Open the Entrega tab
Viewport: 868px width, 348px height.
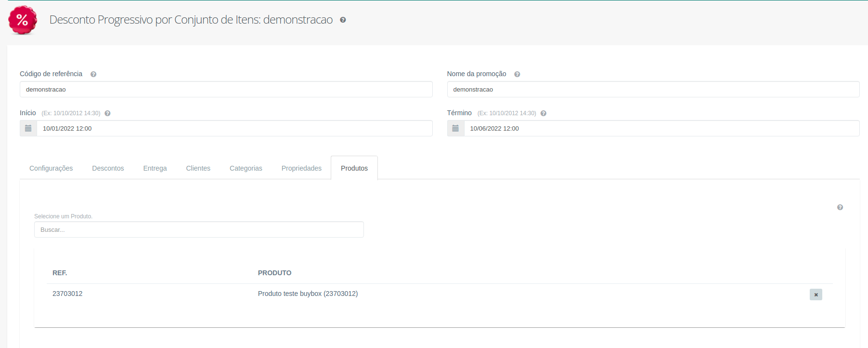[155, 168]
